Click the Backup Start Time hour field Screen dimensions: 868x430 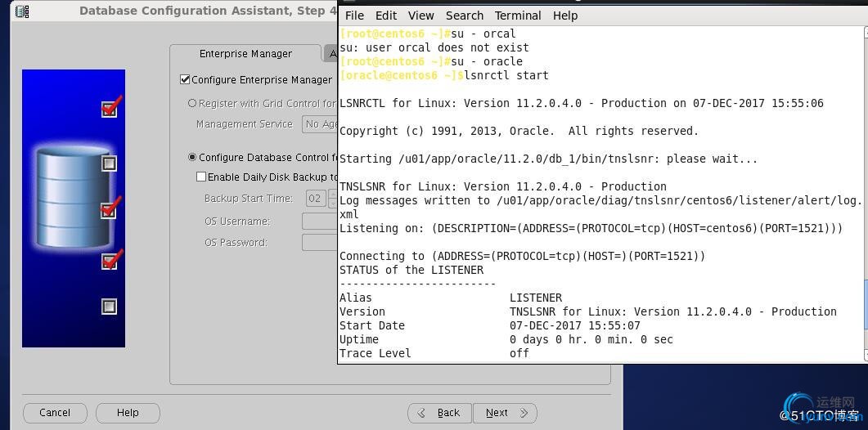[x=316, y=198]
